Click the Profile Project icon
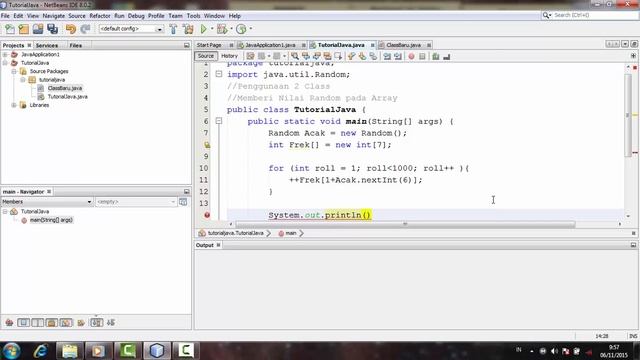 pos(241,29)
